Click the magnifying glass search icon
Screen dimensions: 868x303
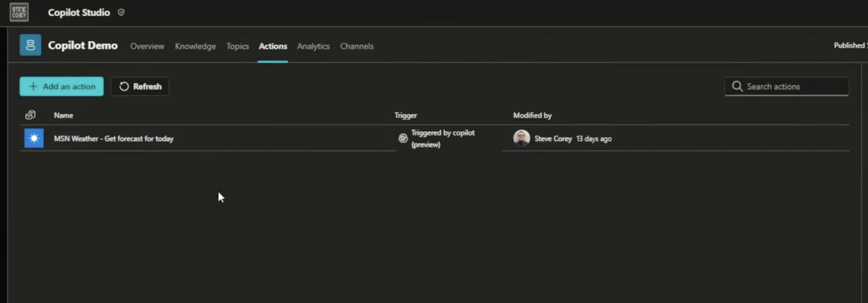(737, 87)
